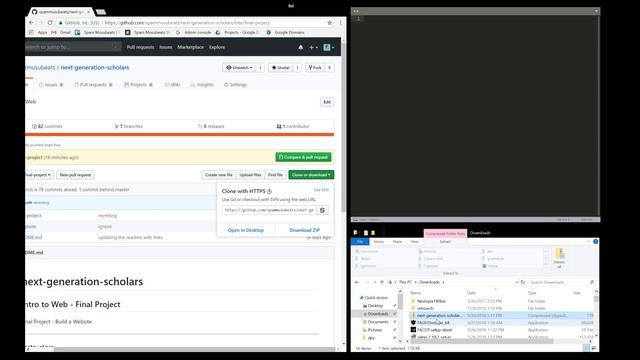Refresh the Downloads folder in File Explorer
The image size is (640, 360).
tap(523, 282)
